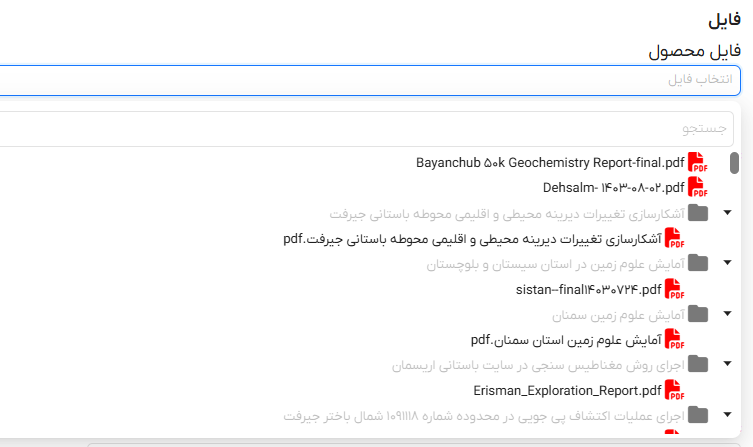Click folder icon of آشکارسازی تغییرات دیرینه folder

click(698, 213)
